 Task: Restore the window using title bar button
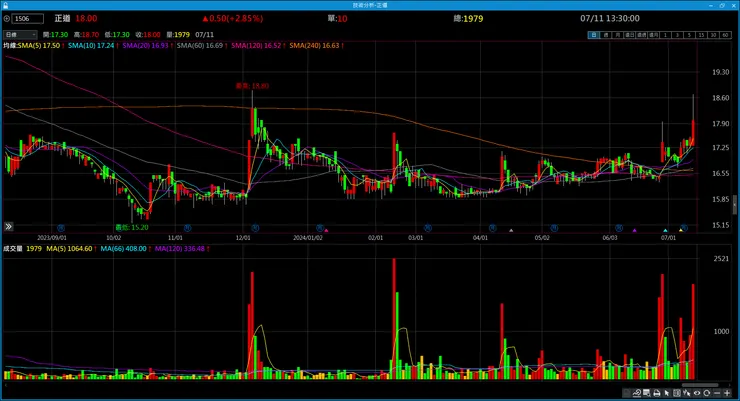[722, 5]
